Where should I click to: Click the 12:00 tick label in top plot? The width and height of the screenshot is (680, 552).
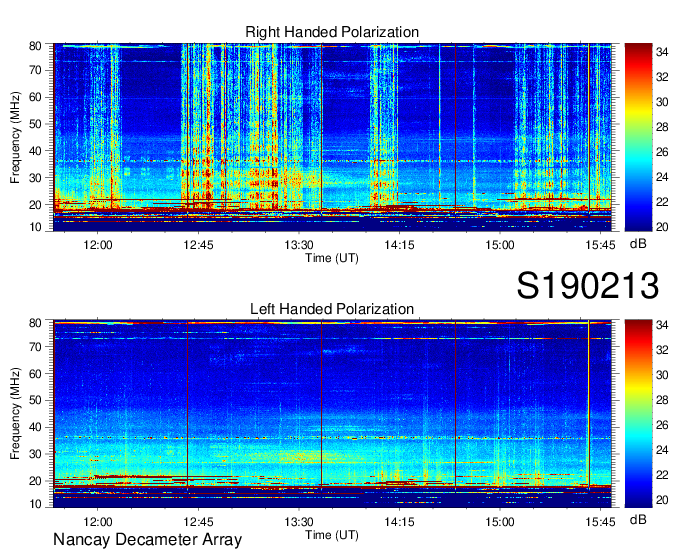pos(98,245)
